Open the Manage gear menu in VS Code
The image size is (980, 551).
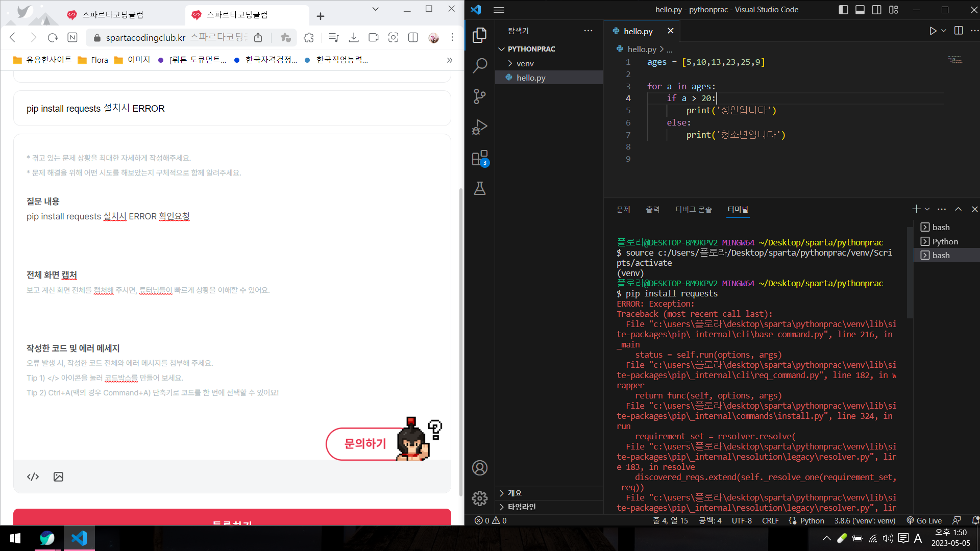(479, 498)
